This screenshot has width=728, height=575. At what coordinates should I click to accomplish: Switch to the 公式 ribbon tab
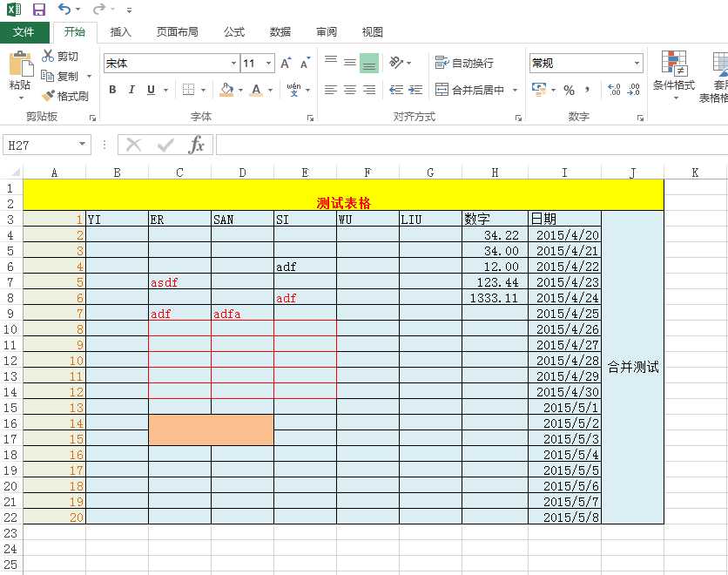click(233, 31)
